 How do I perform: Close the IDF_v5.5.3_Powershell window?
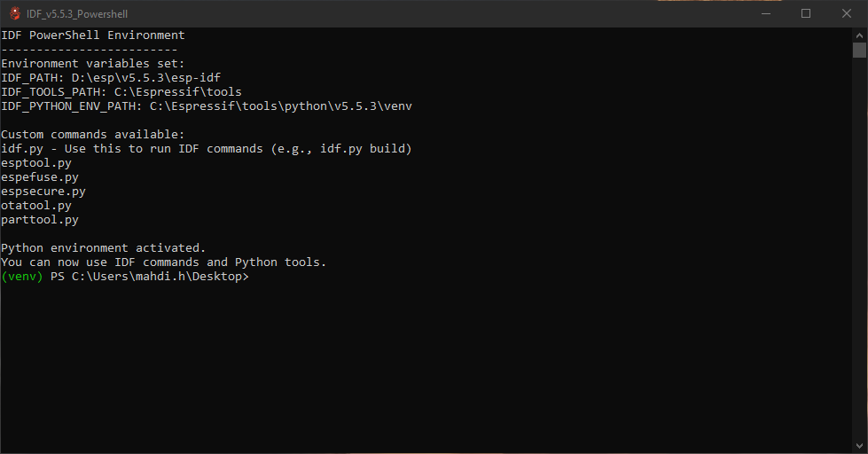(x=847, y=13)
